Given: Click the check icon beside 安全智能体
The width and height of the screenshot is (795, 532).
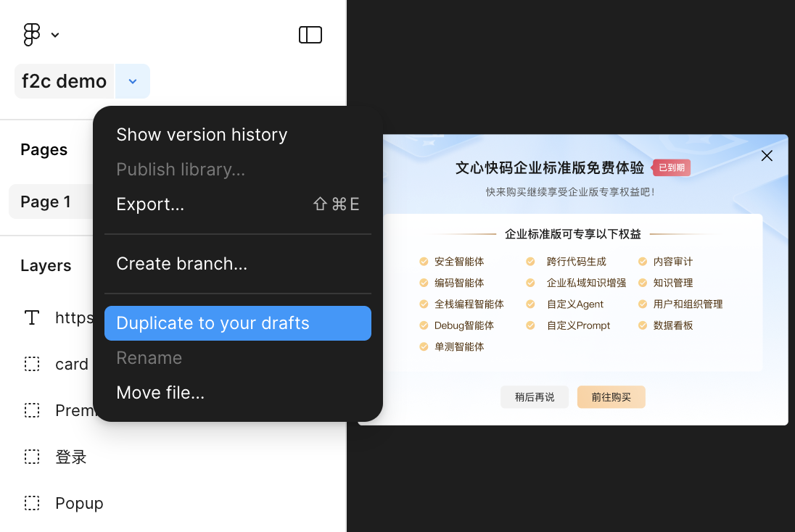Looking at the screenshot, I should point(424,262).
